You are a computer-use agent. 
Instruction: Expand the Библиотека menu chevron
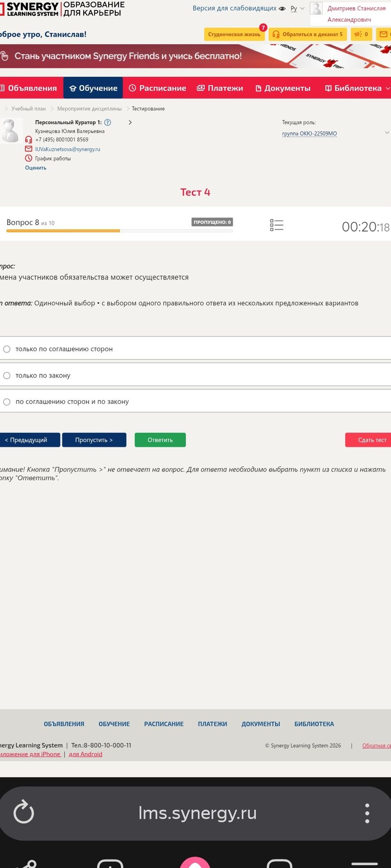(x=387, y=89)
